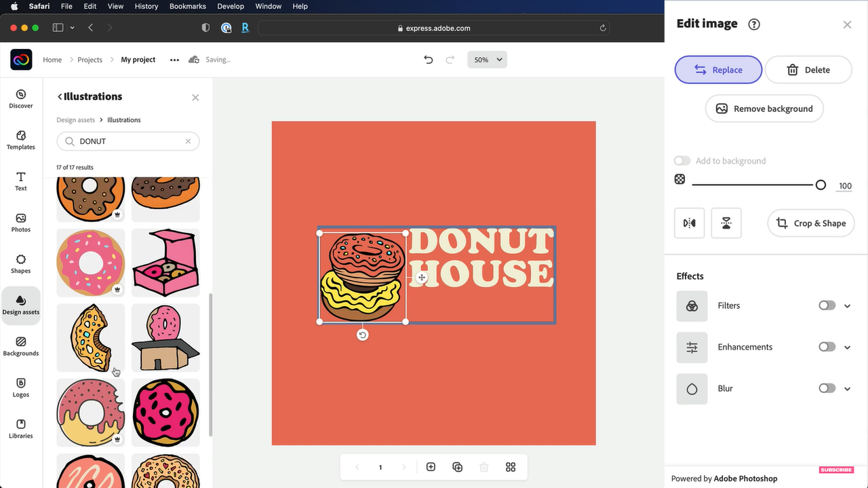Click the Design assets breadcrumb link
Screen dimensions: 868x488
tap(76, 120)
